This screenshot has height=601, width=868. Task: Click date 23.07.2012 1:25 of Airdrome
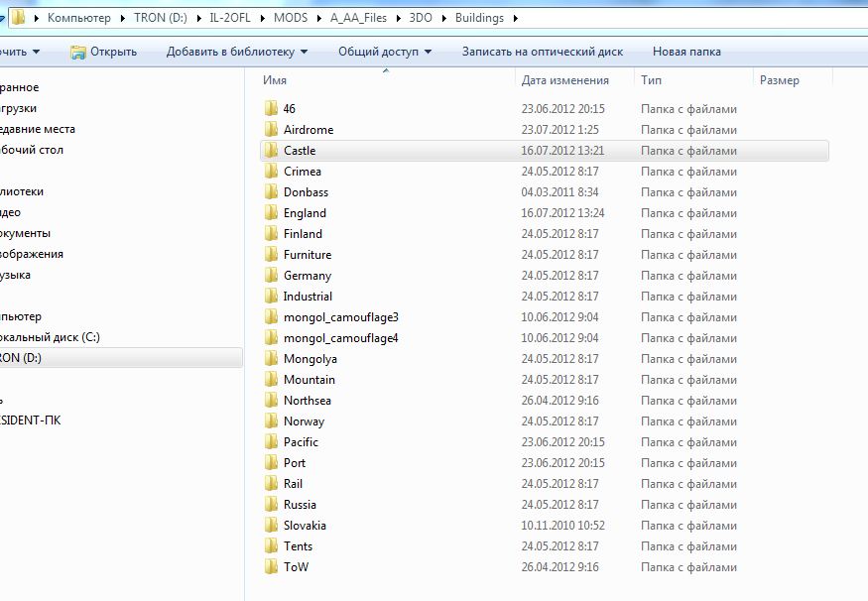(x=559, y=130)
